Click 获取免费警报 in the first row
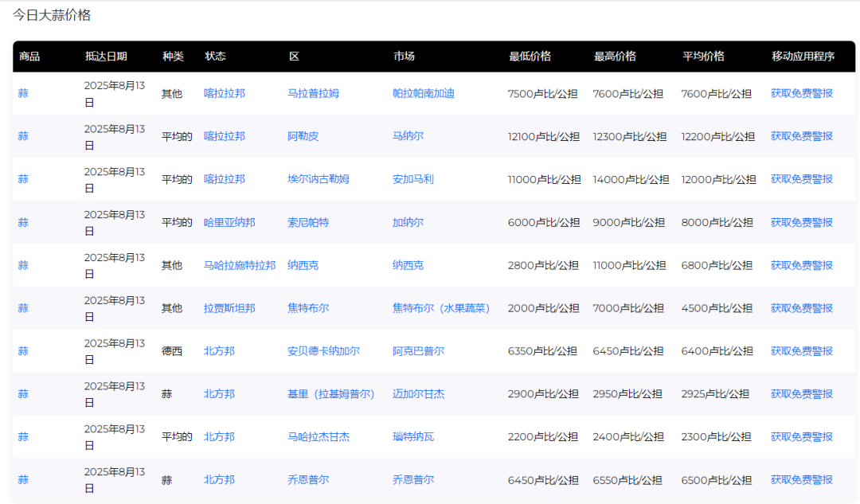The height and width of the screenshot is (504, 860). click(x=800, y=93)
